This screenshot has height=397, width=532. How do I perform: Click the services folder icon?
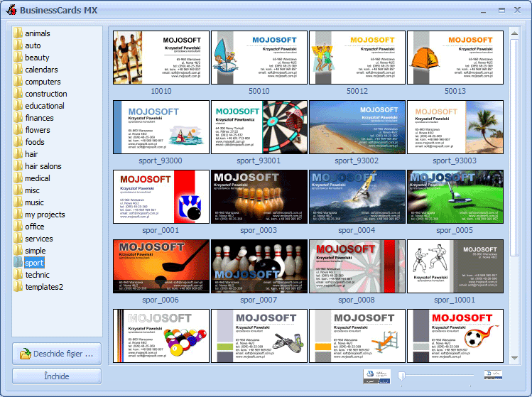(x=18, y=239)
